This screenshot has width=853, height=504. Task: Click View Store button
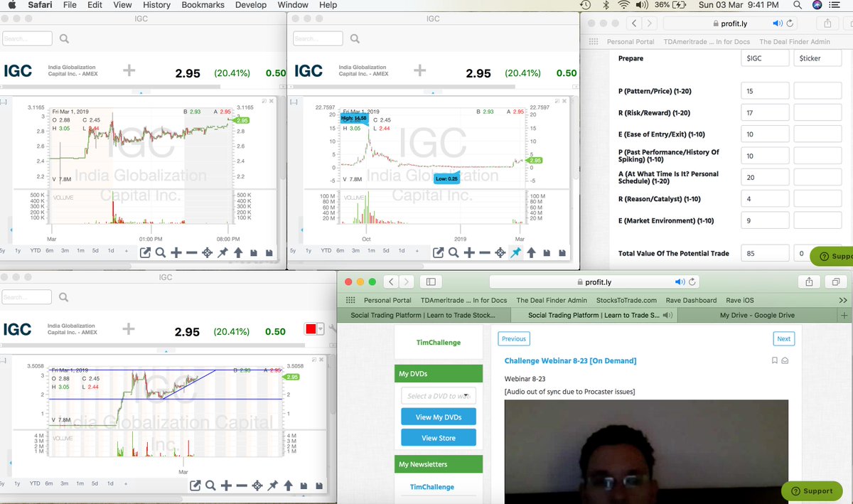[439, 438]
